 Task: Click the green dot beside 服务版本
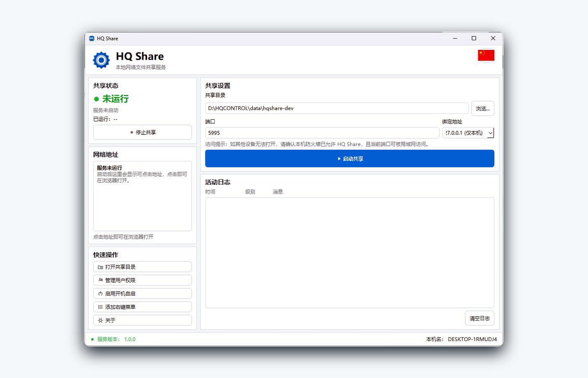[92, 339]
